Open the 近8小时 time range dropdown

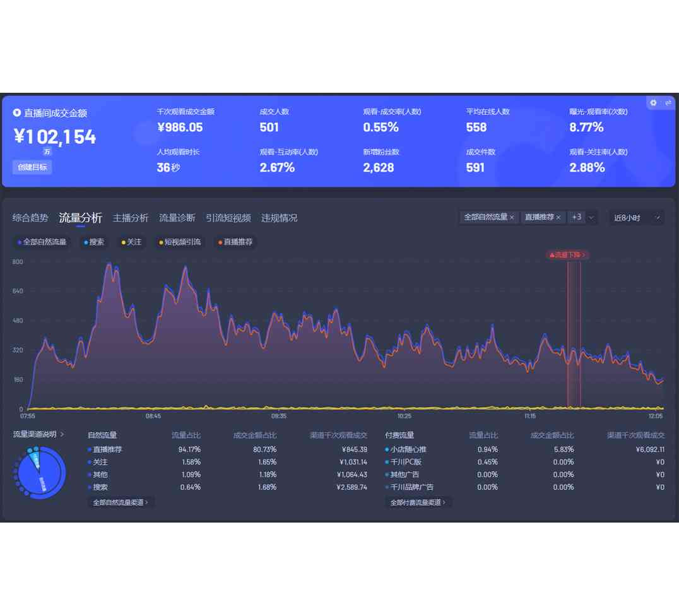tap(636, 217)
